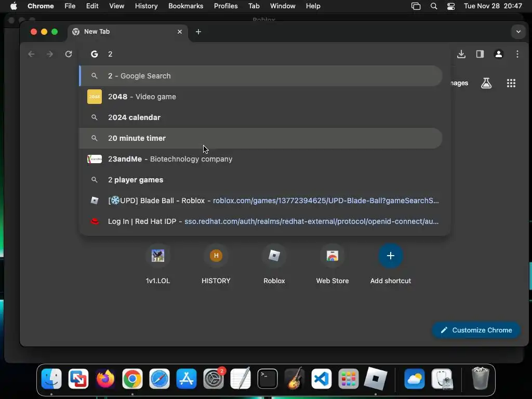Open VMware Fusion from the Dock
Viewport: 532px width, 399px height.
point(78,379)
